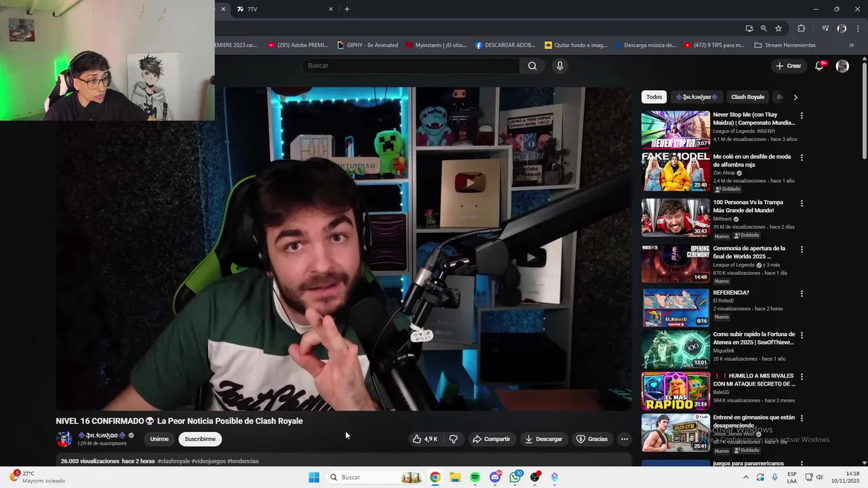This screenshot has height=488, width=868.
Task: Click the #tendencias hashtag
Action: 243,462
